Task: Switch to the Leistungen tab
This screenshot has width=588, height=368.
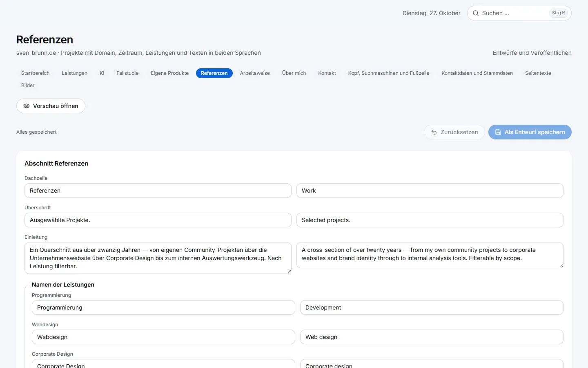Action: coord(75,73)
